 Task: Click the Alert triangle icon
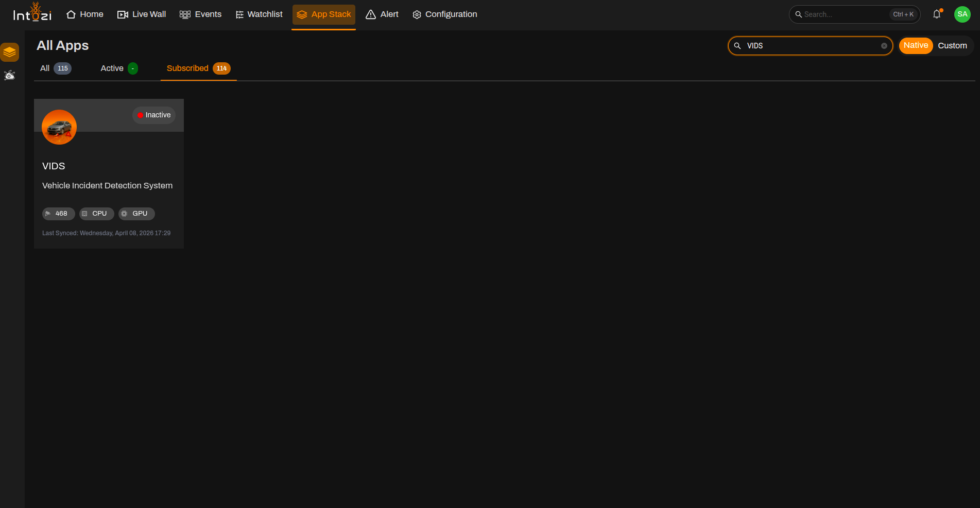coord(371,14)
